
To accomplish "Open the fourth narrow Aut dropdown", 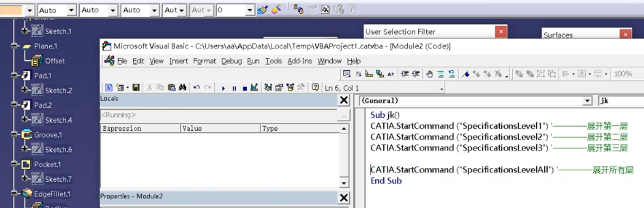I will [x=182, y=10].
